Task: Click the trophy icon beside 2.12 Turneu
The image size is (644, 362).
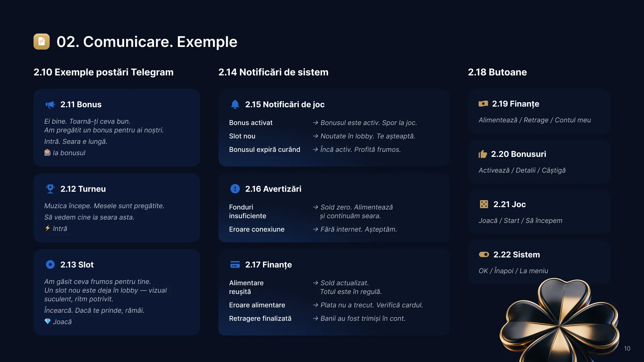Action: 50,189
